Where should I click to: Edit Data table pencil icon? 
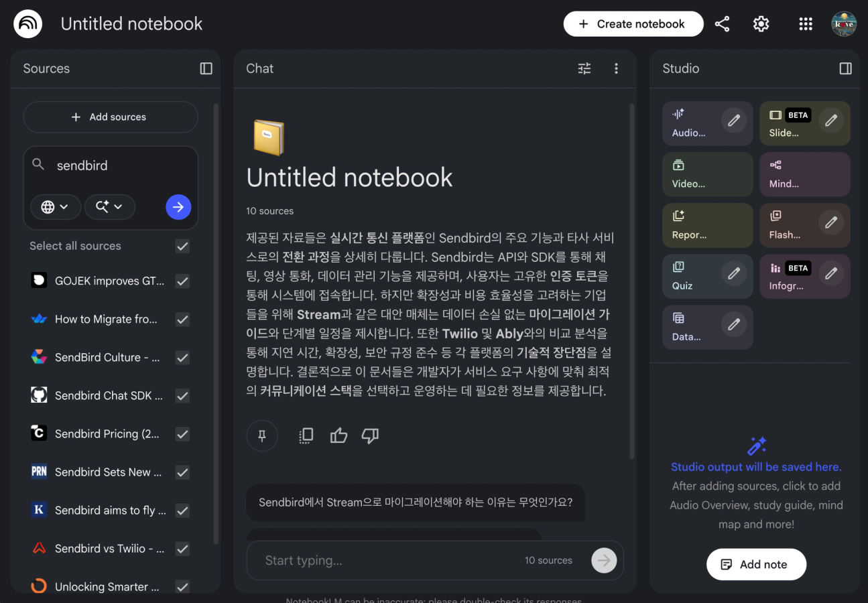click(734, 324)
